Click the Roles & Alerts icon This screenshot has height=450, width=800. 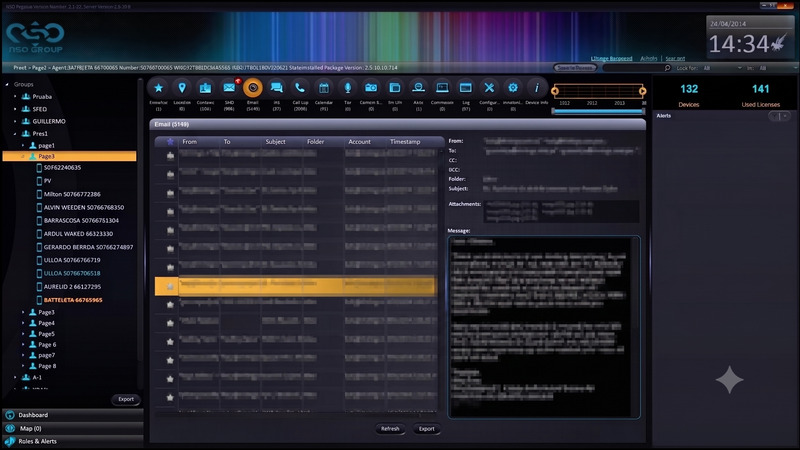[x=10, y=442]
